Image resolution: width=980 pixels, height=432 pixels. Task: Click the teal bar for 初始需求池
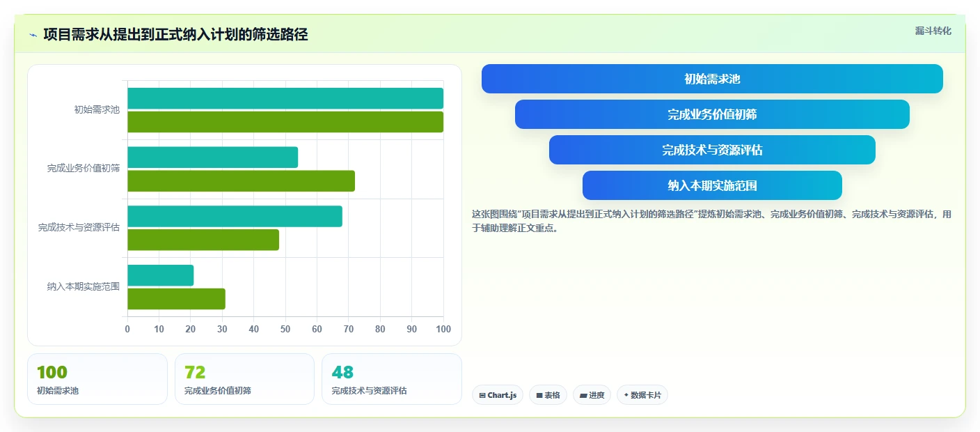click(x=285, y=98)
